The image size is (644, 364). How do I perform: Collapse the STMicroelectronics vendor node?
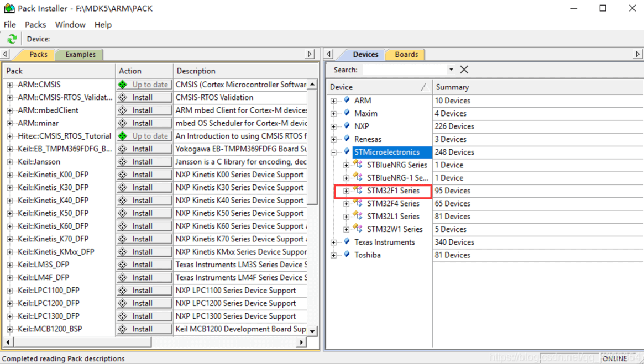[333, 152]
